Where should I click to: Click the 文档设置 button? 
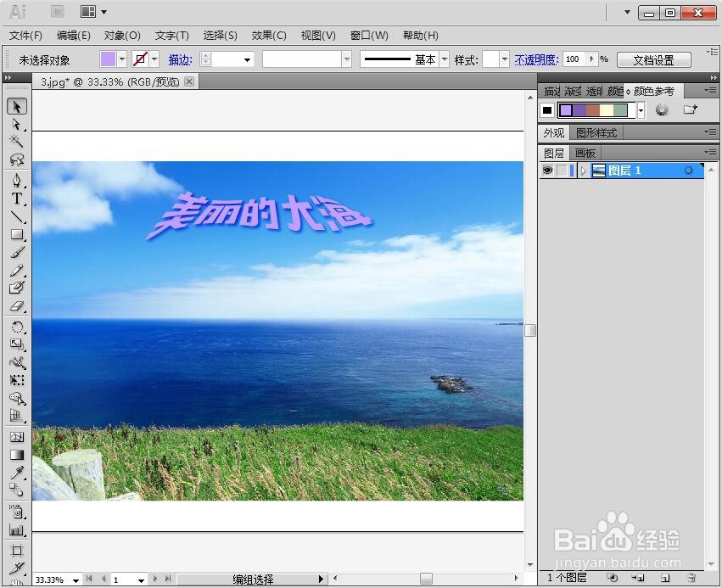click(x=653, y=60)
